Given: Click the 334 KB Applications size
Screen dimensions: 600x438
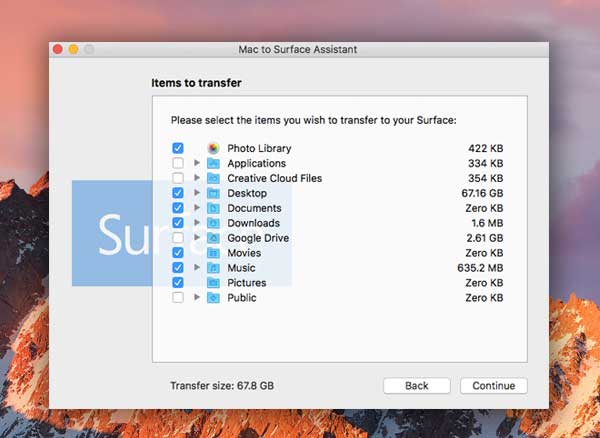Looking at the screenshot, I should (486, 163).
